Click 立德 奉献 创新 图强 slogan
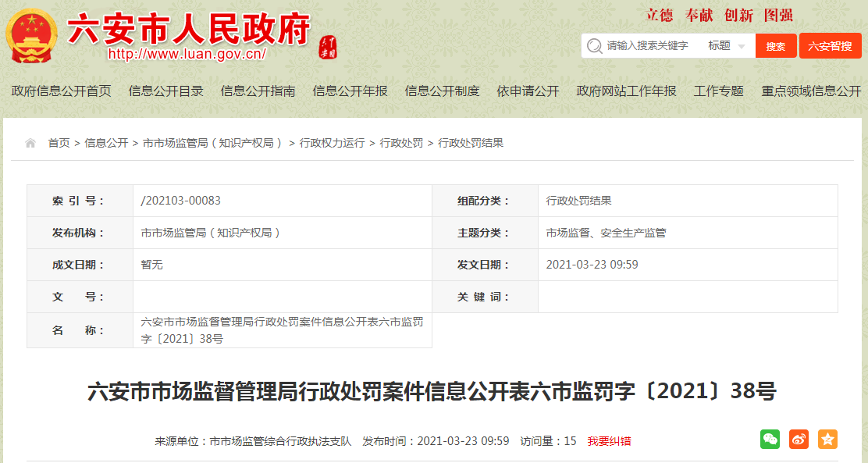868x463 pixels. pyautogui.click(x=719, y=16)
